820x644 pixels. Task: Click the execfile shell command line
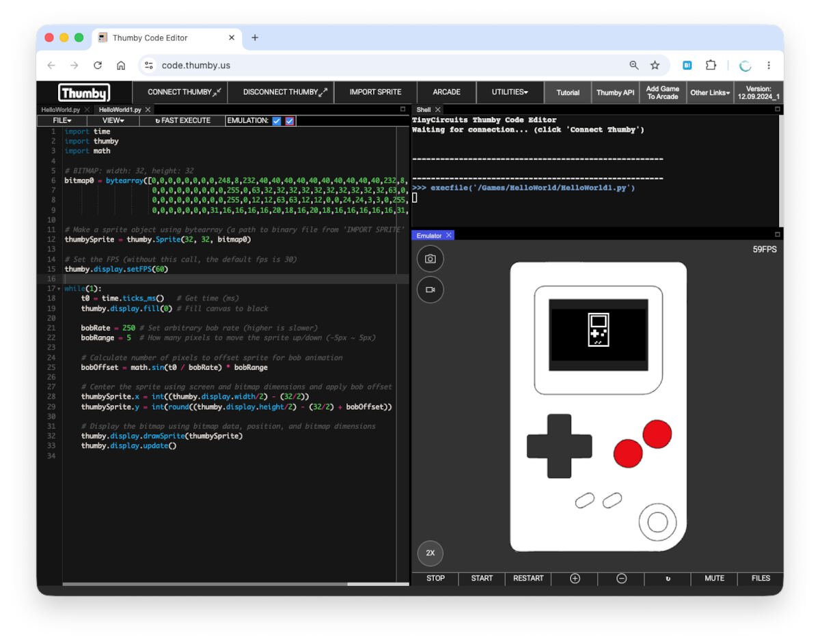click(523, 188)
